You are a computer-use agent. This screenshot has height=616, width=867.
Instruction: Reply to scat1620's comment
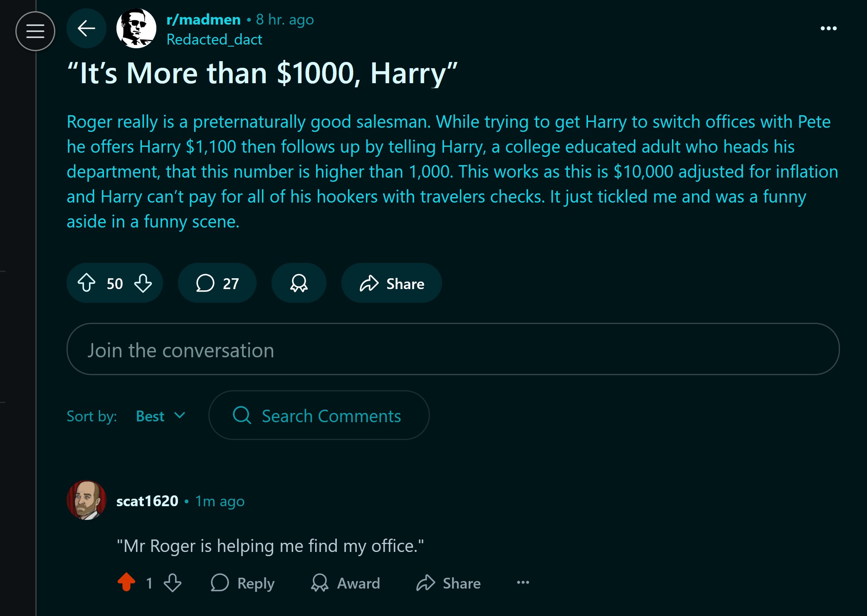[x=243, y=583]
